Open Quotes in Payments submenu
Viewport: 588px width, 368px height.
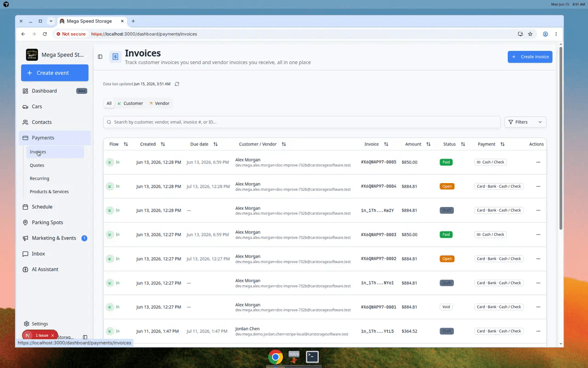click(37, 165)
